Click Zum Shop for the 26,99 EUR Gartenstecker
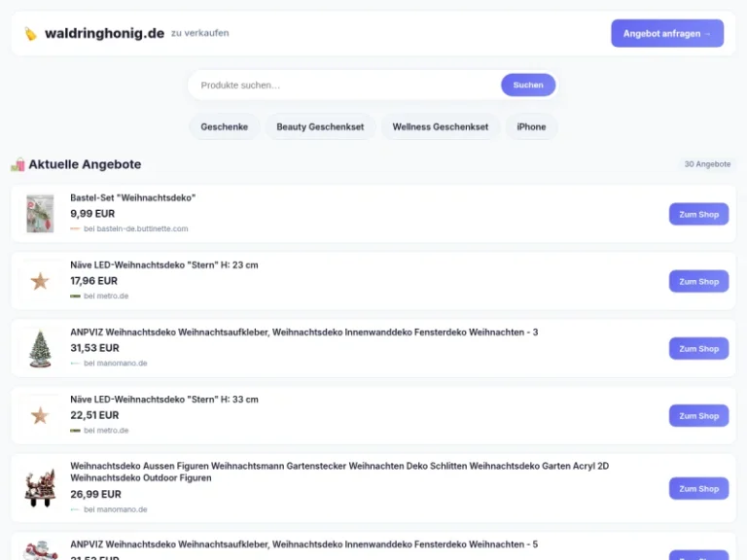747x560 pixels. coord(698,488)
